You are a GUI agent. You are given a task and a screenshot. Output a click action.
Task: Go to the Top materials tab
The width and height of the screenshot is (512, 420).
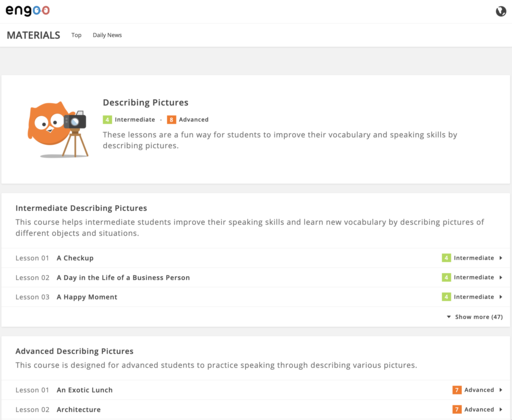coord(76,35)
